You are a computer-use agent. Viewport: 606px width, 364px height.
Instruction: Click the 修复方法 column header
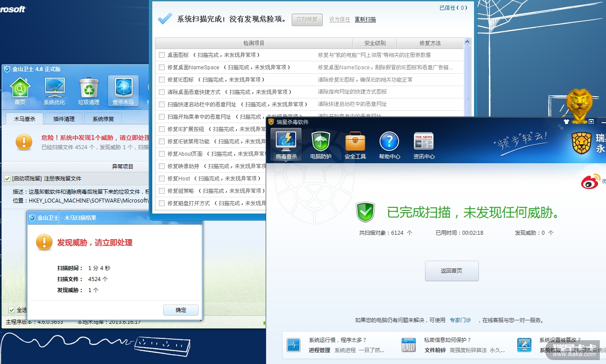coord(430,43)
